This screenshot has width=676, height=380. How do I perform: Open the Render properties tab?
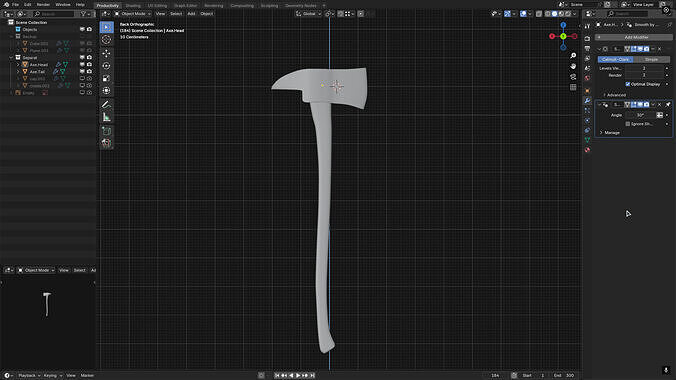pos(587,39)
